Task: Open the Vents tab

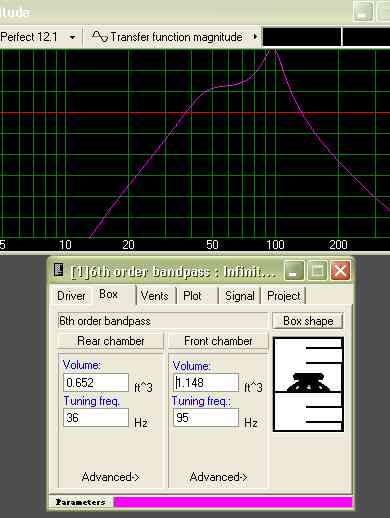Action: click(154, 296)
